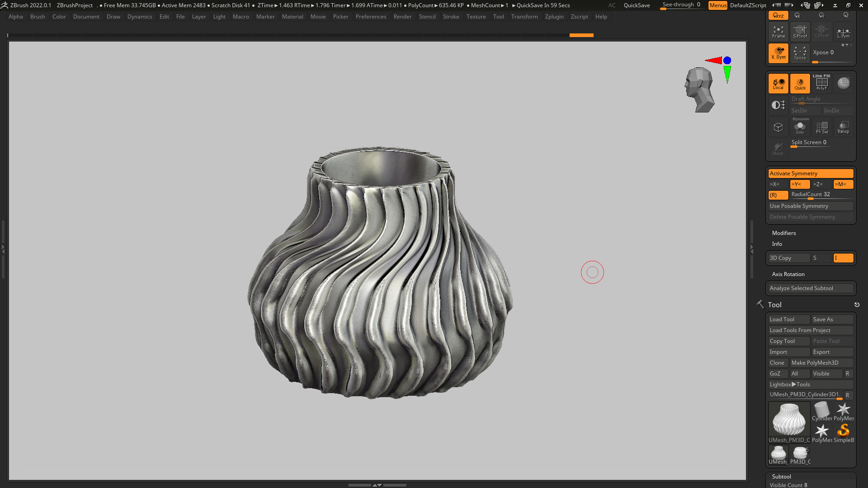Toggle >Z< axis symmetry
The height and width of the screenshot is (488, 868).
pos(821,184)
